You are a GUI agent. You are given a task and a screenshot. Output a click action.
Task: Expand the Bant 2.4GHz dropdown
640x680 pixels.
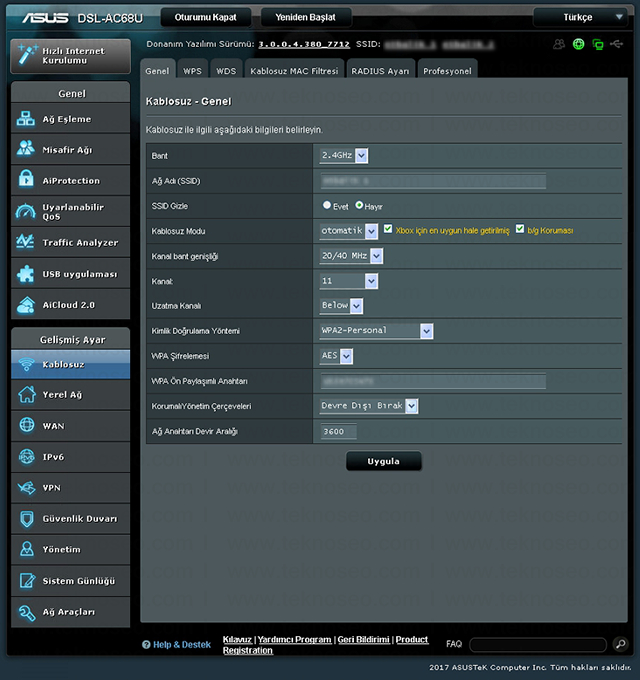[343, 155]
